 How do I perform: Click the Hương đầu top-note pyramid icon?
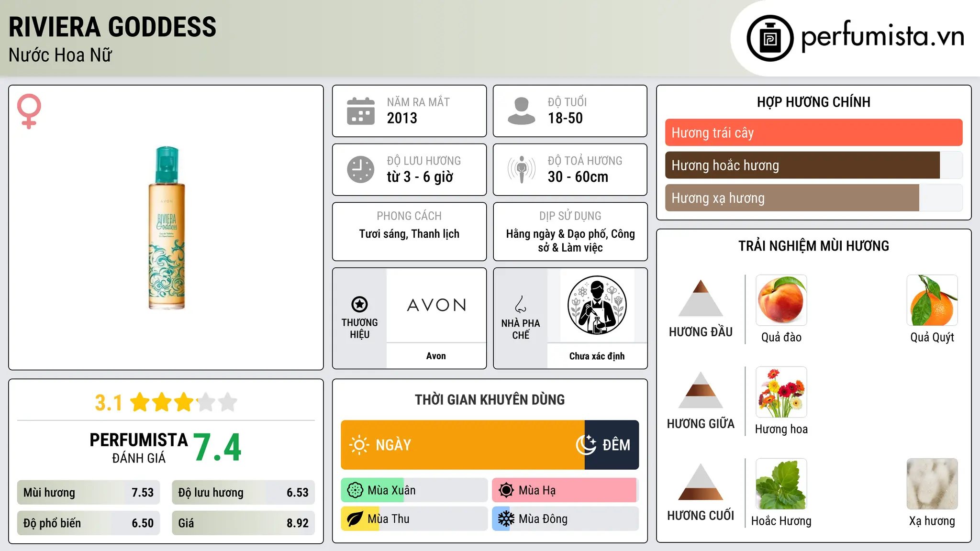coord(701,298)
